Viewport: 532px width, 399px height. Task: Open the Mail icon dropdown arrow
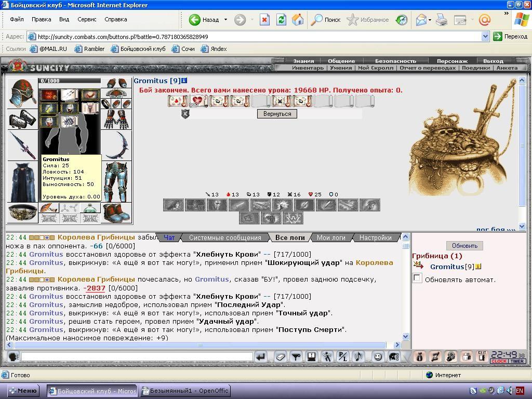coord(430,20)
